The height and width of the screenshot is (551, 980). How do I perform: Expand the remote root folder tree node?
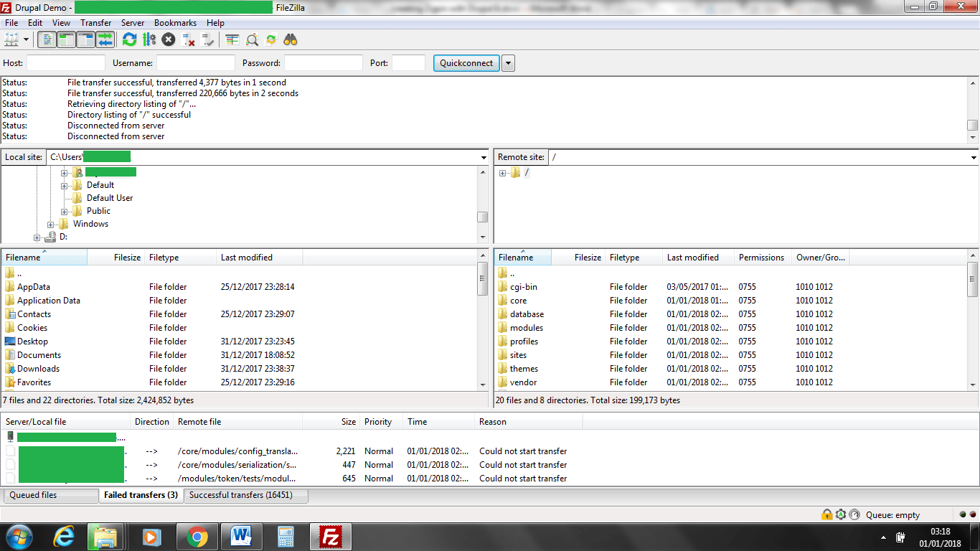tap(503, 173)
